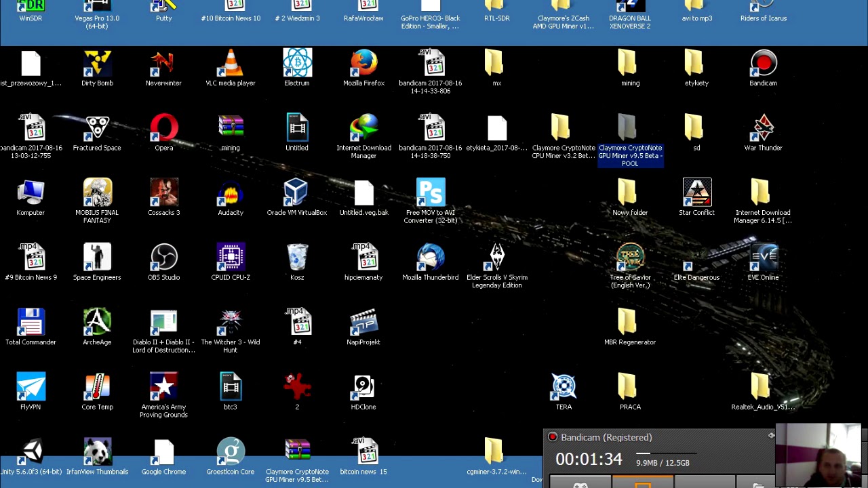The image size is (868, 488).
Task: Select Free MOV to AVI Converter icon
Action: 431,194
